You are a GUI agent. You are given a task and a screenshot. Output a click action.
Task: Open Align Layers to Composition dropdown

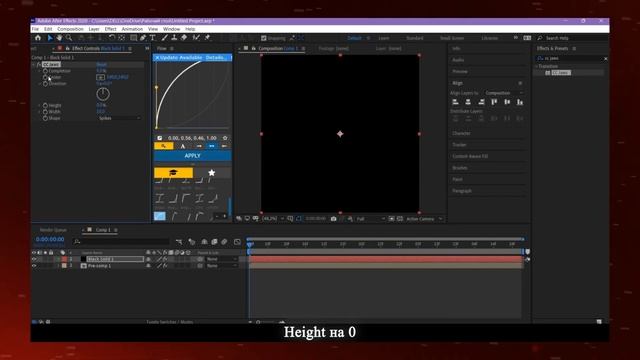[x=504, y=93]
